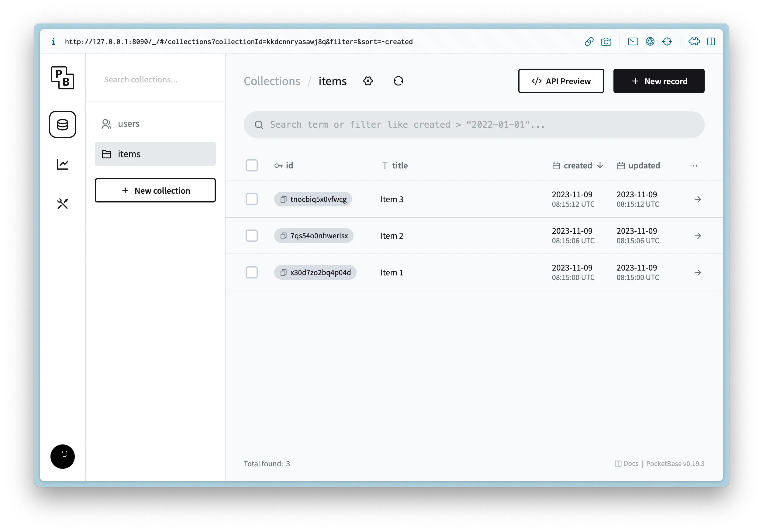Open the admin avatar smiley menu
The width and height of the screenshot is (763, 532).
coord(63,457)
